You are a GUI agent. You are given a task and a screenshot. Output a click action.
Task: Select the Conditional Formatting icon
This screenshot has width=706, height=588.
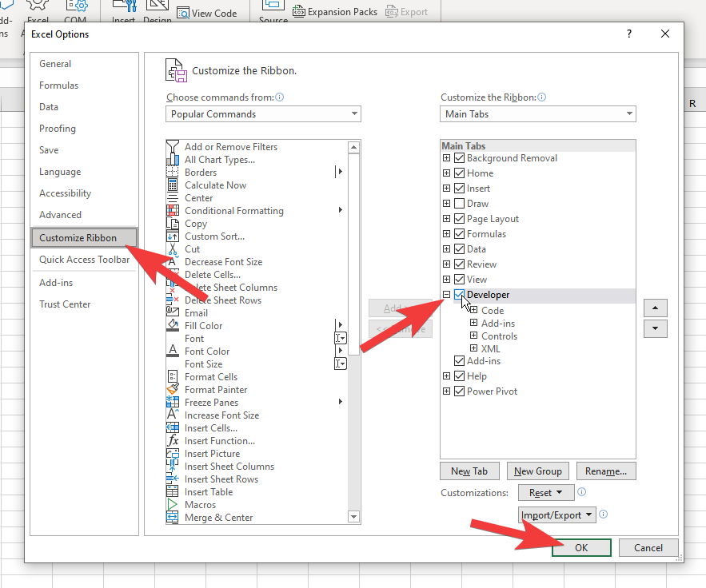click(173, 211)
